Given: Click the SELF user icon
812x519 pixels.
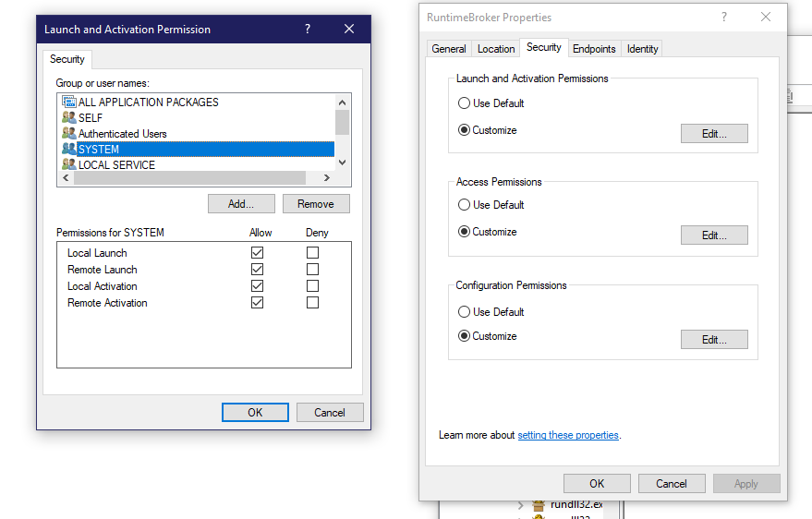Looking at the screenshot, I should tap(69, 117).
